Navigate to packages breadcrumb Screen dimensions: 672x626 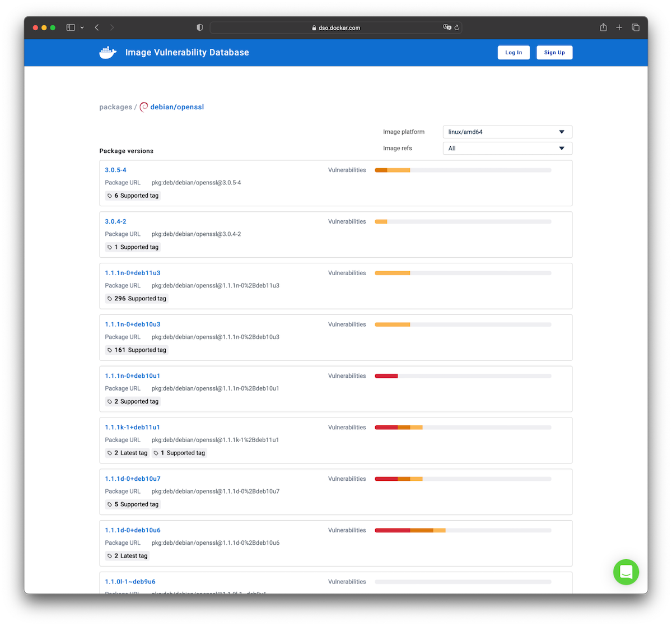115,107
